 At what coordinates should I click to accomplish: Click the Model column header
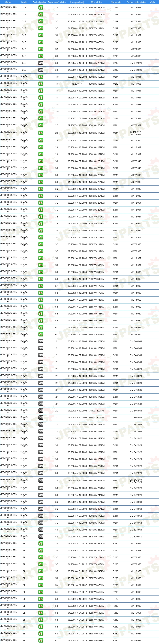pyautogui.click(x=24, y=2)
